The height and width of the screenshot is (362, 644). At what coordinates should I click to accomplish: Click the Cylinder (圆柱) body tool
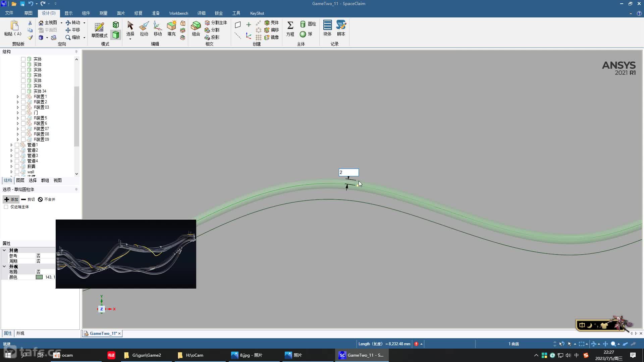tap(308, 24)
